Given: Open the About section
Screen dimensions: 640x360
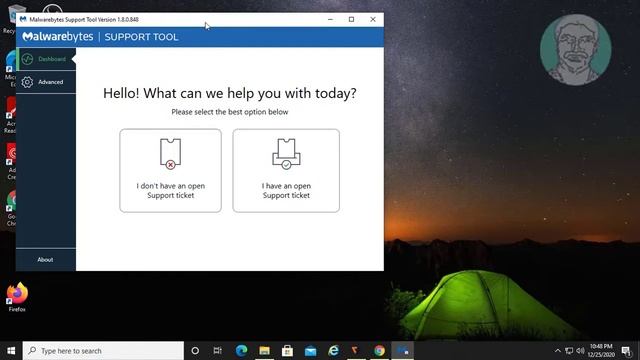Looking at the screenshot, I should pos(45,260).
